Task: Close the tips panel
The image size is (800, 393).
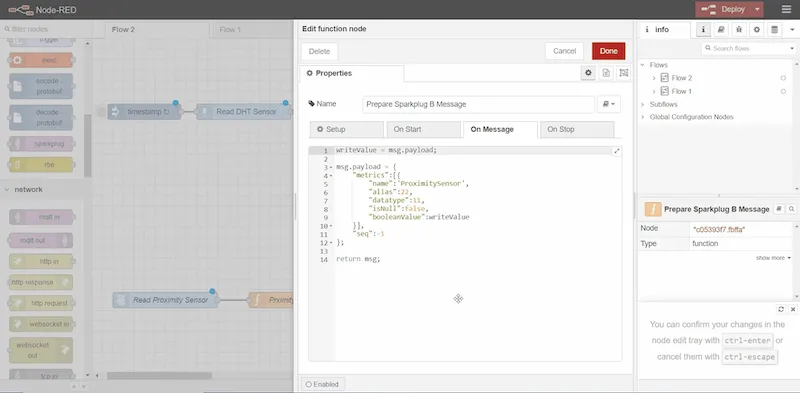Action: coord(793,309)
